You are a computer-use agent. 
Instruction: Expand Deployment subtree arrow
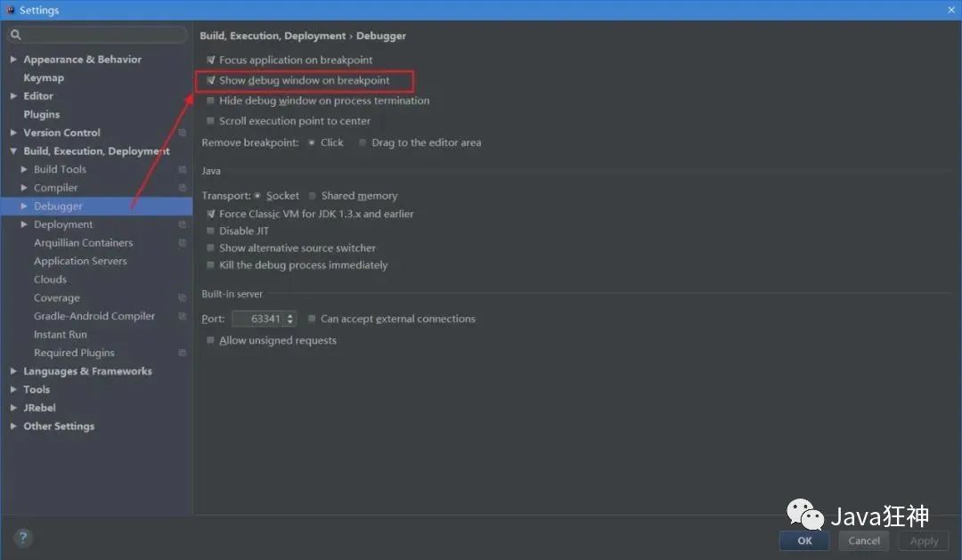point(24,224)
